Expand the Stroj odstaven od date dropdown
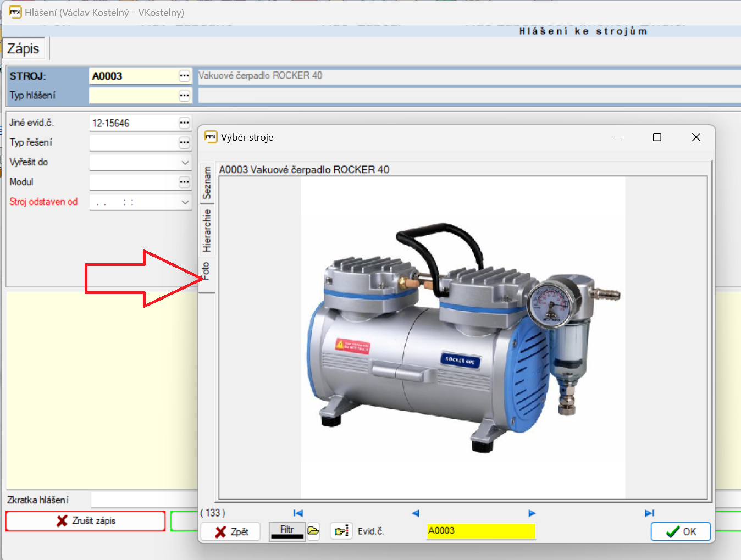 (x=185, y=202)
